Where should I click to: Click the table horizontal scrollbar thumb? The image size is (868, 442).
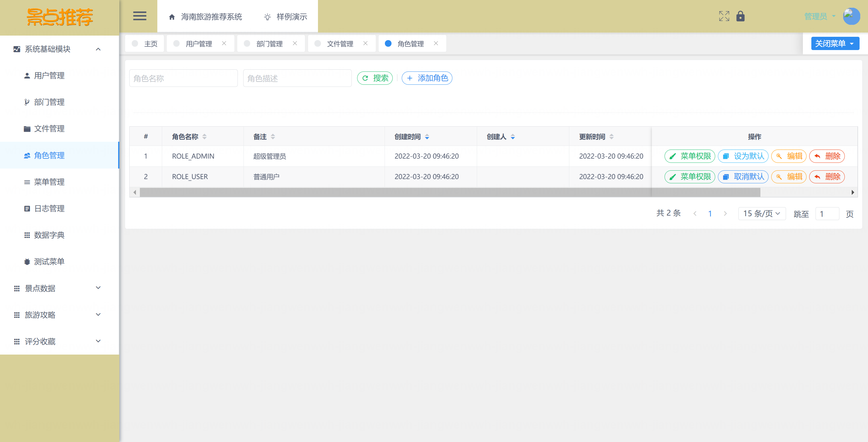[449, 192]
